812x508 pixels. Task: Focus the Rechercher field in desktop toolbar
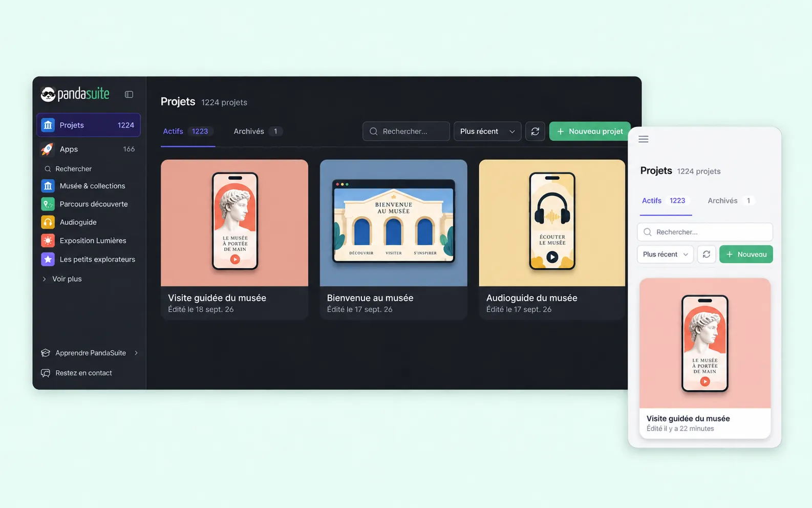click(406, 132)
